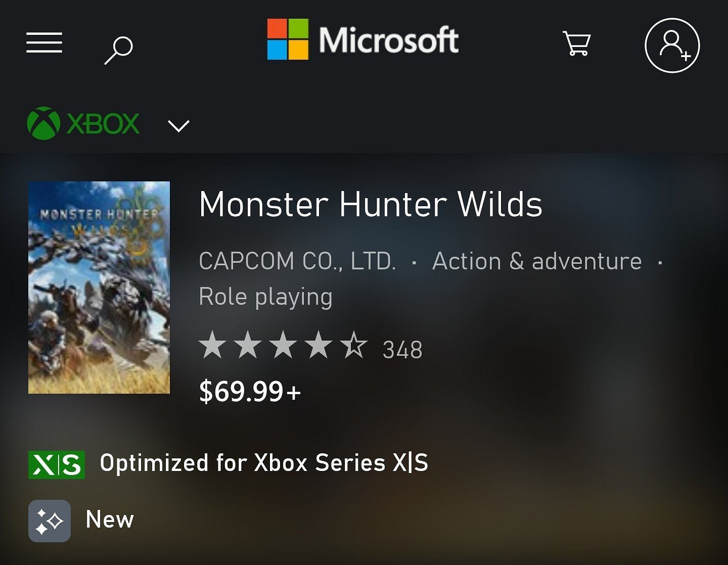Open the Role playing genre link
The height and width of the screenshot is (565, 728).
pyautogui.click(x=266, y=297)
